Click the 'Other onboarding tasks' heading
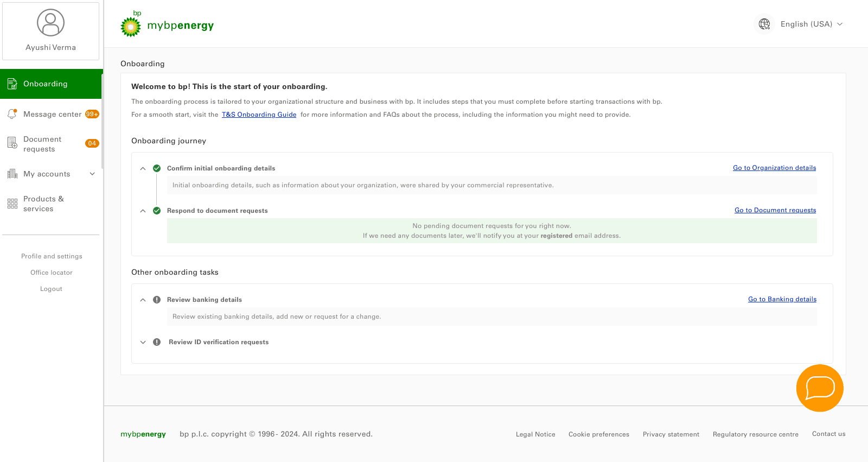 coord(175,273)
